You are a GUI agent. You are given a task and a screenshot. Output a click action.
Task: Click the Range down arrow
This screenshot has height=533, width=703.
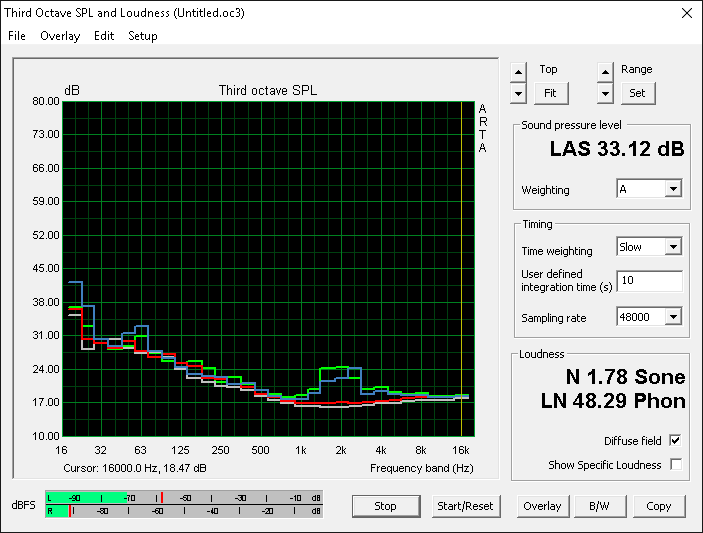tap(605, 94)
